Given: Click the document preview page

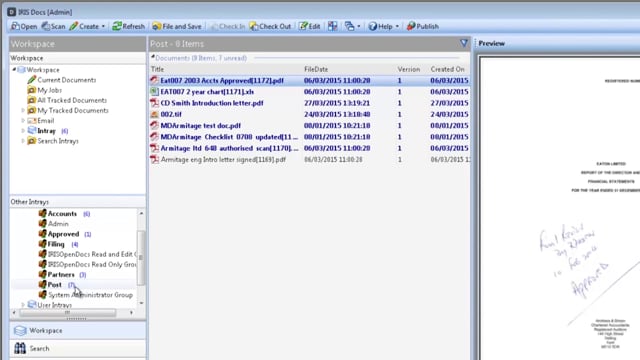Looking at the screenshot, I should 560,208.
